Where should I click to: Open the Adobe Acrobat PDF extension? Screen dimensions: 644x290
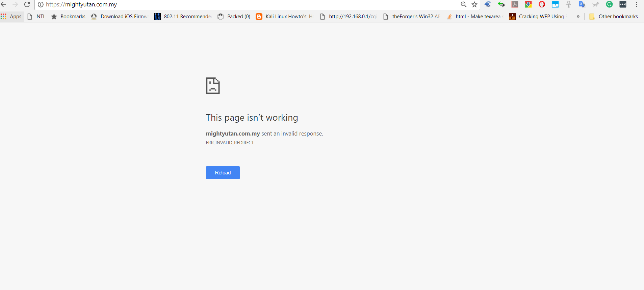tap(515, 4)
